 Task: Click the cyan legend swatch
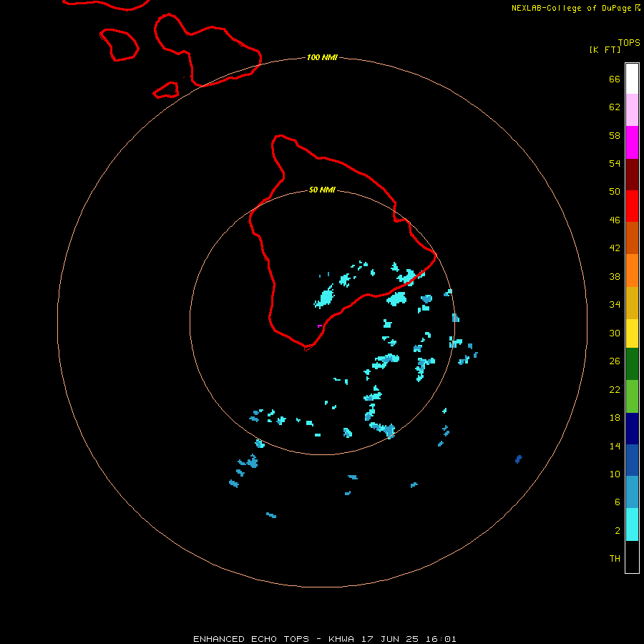click(632, 525)
